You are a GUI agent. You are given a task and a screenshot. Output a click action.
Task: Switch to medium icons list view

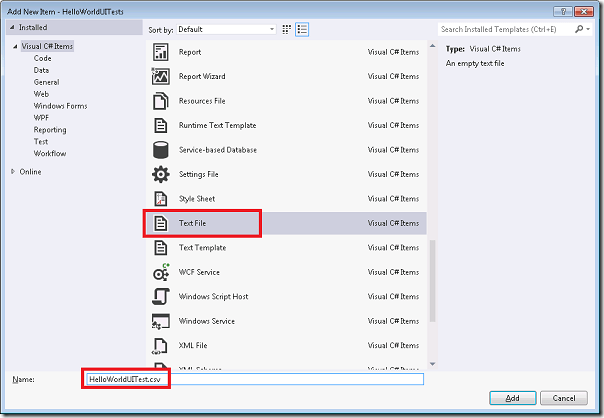pos(302,29)
